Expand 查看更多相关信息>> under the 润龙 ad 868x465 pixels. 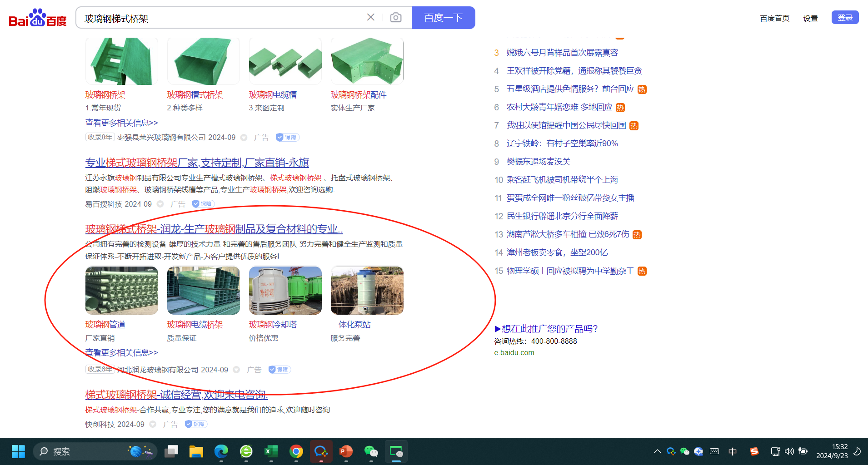pos(121,353)
